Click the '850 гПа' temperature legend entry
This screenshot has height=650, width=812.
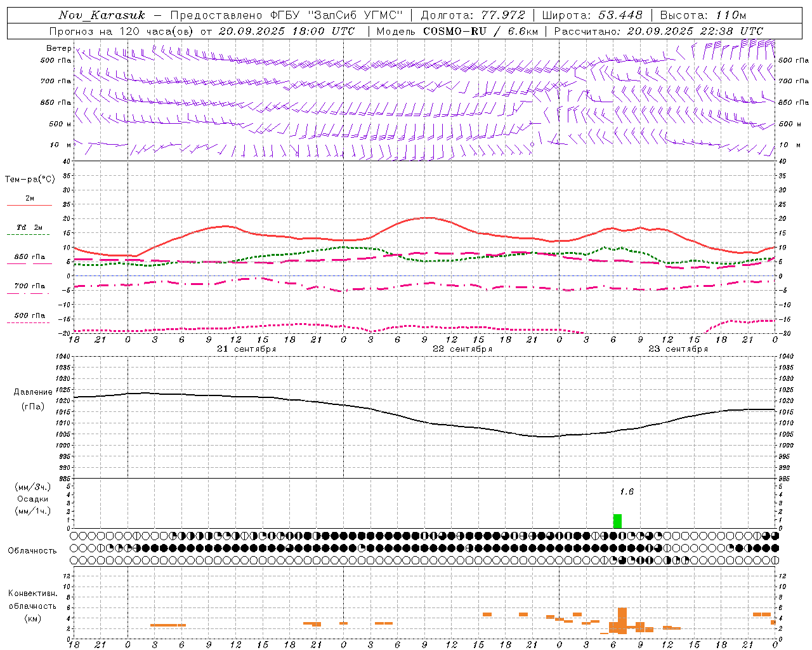(30, 257)
